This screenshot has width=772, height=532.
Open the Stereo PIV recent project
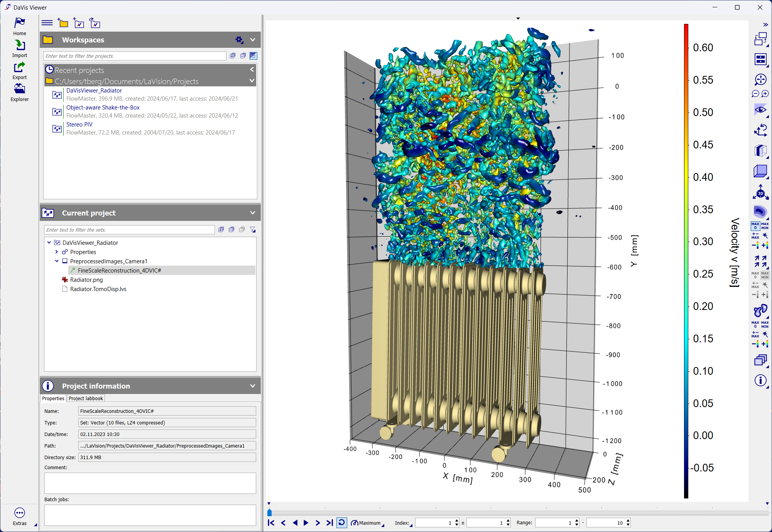coord(79,125)
